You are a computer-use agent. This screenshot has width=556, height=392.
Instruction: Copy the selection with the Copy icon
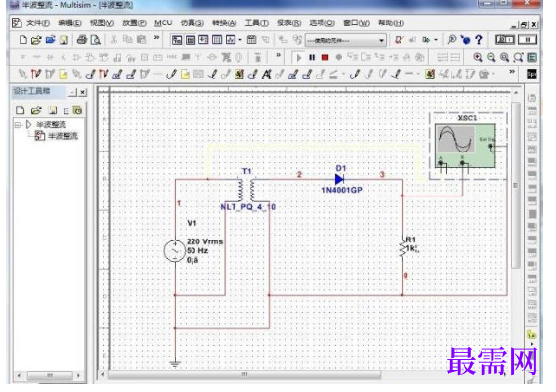tap(127, 40)
